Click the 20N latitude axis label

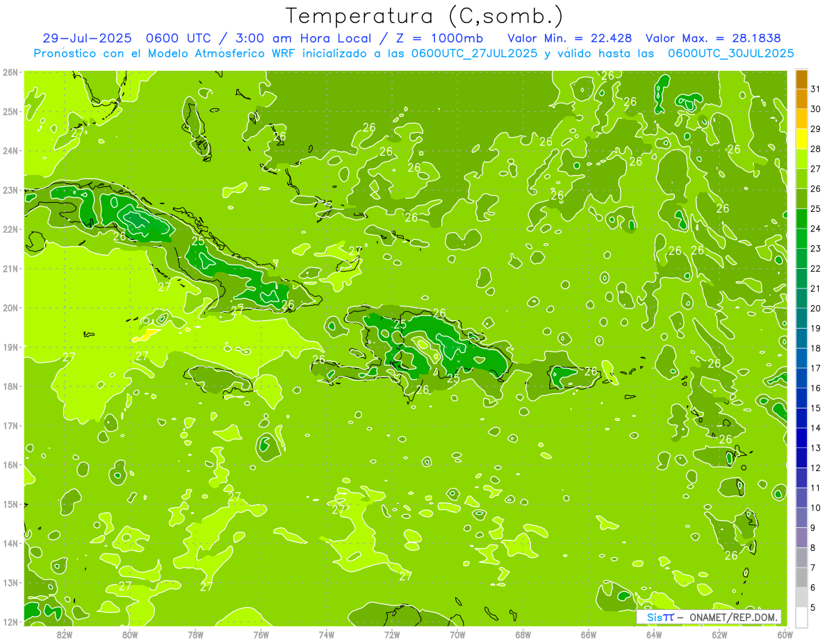click(10, 308)
